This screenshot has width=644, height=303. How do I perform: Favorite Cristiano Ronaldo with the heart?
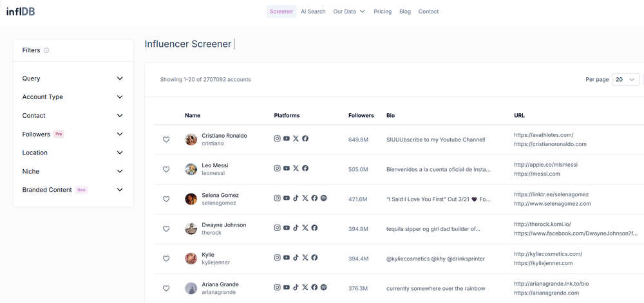pos(166,140)
